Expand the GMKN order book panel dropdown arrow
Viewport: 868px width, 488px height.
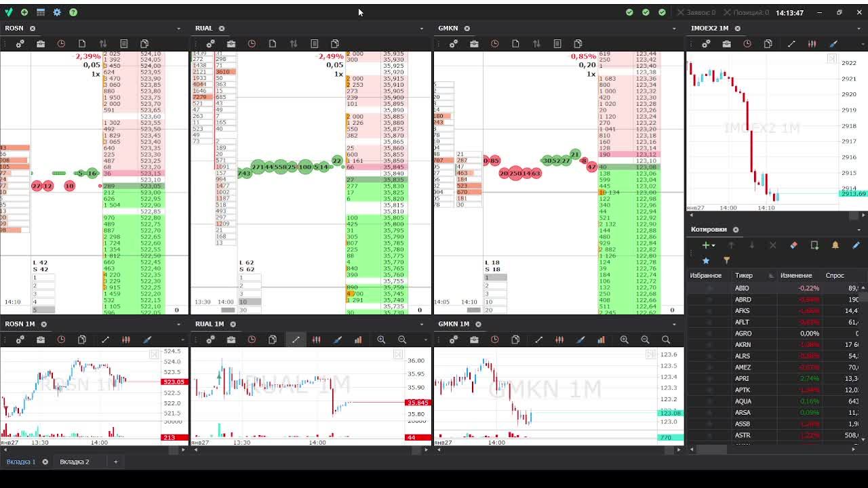click(x=674, y=28)
